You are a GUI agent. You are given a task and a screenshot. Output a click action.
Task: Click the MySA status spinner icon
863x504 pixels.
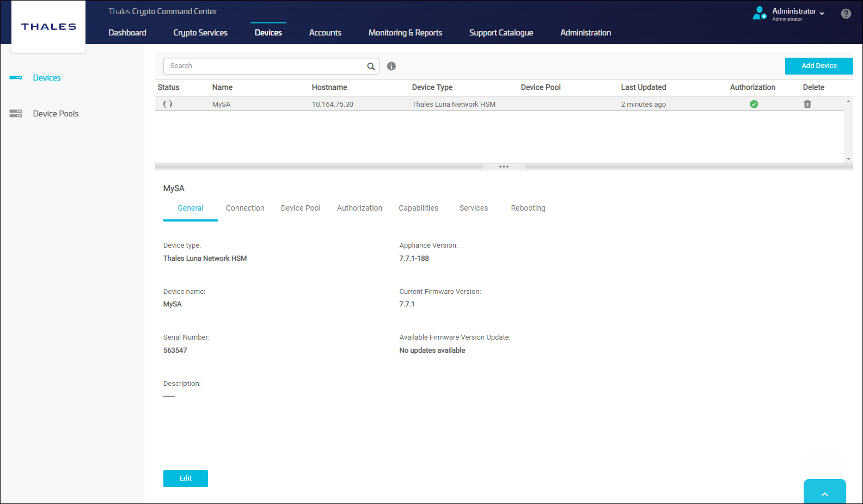click(168, 104)
